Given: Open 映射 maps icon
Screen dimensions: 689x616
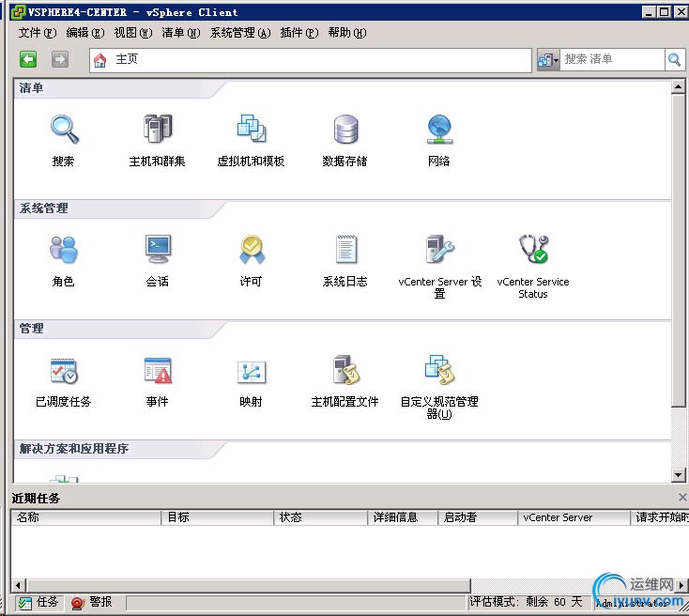Looking at the screenshot, I should point(252,372).
